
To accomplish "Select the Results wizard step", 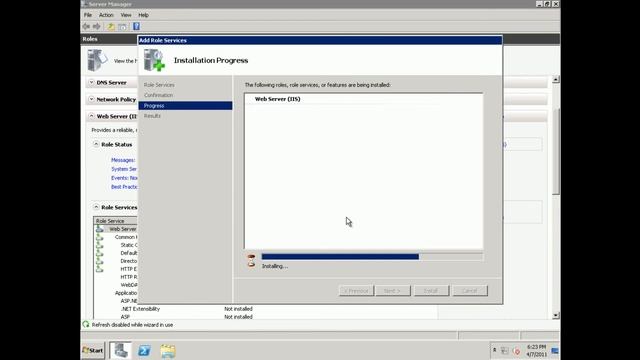I will tap(152, 116).
